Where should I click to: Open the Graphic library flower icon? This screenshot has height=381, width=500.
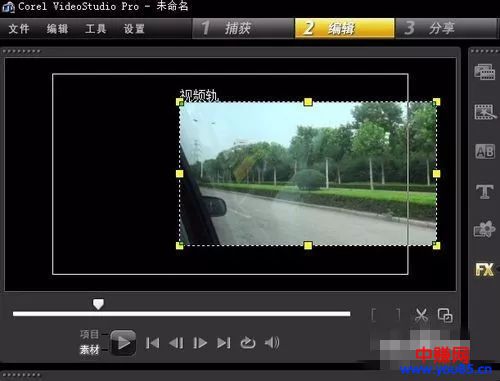pyautogui.click(x=484, y=230)
